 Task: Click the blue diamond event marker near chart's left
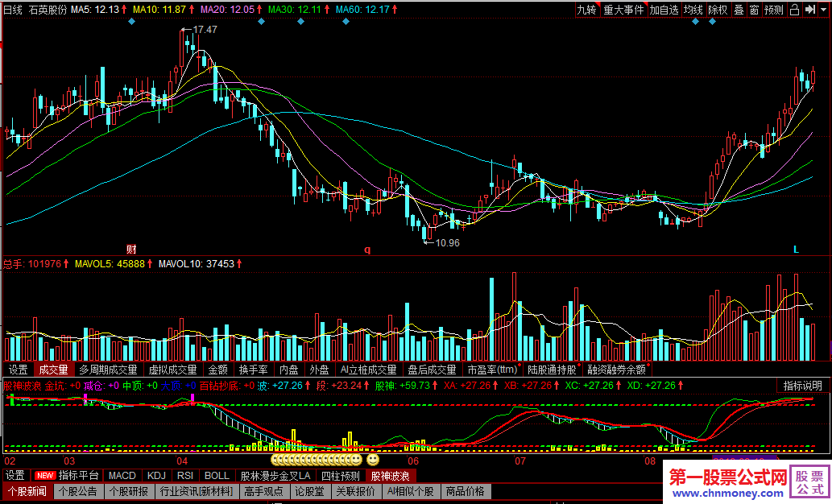tap(131, 21)
